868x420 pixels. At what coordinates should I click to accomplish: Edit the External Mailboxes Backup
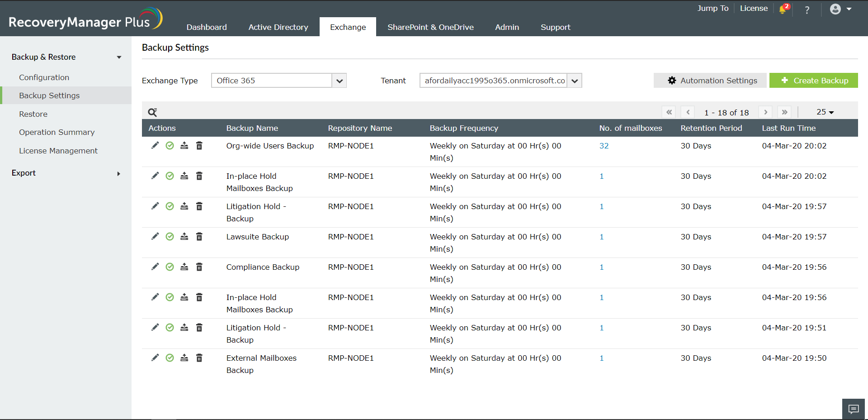pos(155,358)
